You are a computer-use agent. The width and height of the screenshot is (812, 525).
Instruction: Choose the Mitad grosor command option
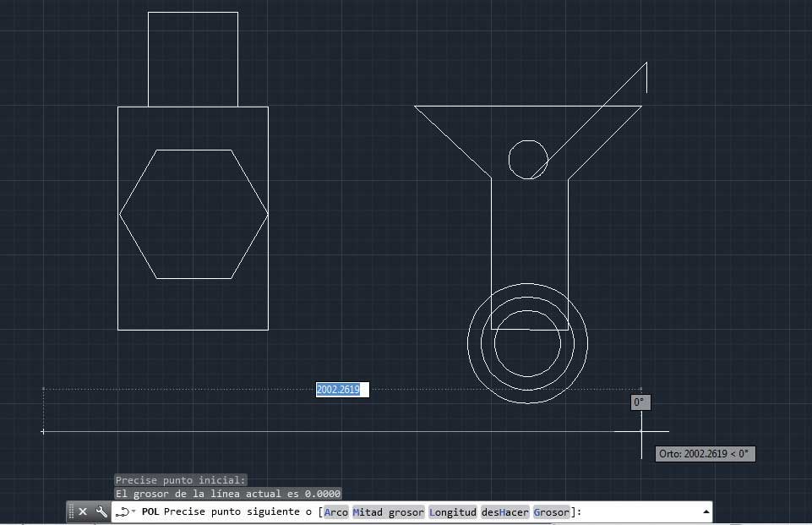click(x=388, y=512)
